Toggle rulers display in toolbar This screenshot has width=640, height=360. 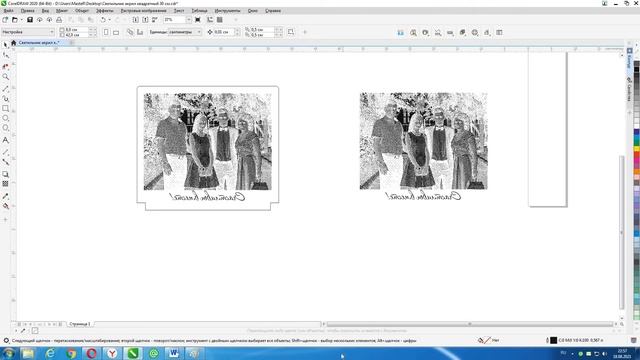(x=210, y=20)
